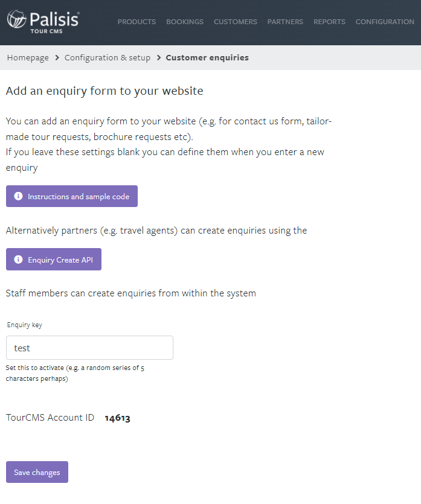Open the Configuration menu
This screenshot has height=504, width=421.
385,22
